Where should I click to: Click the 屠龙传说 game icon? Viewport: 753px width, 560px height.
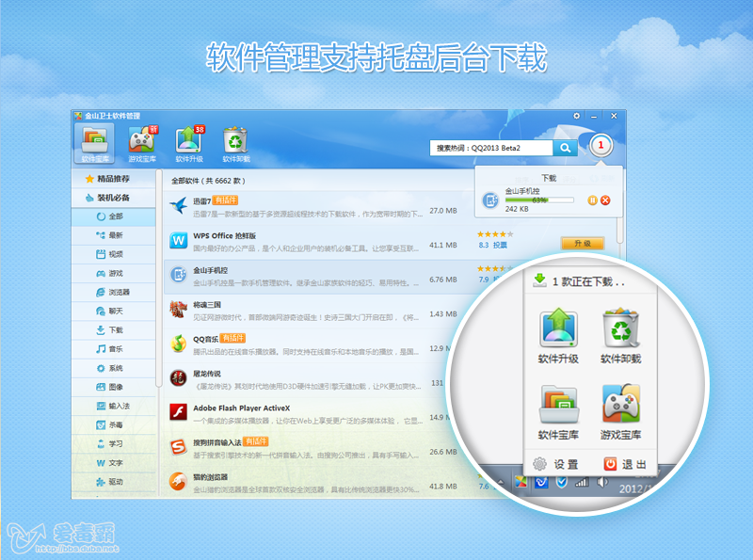point(178,378)
